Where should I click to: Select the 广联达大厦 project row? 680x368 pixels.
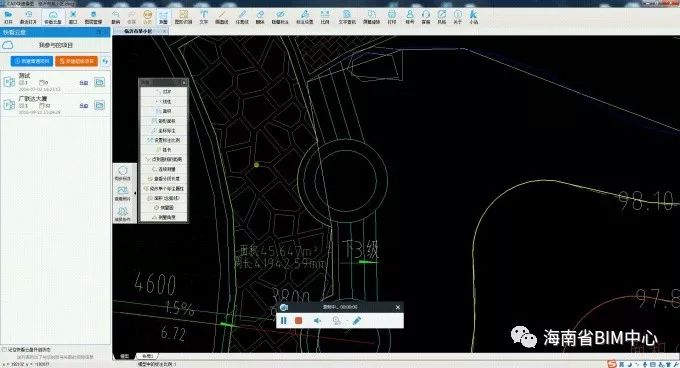[x=55, y=105]
